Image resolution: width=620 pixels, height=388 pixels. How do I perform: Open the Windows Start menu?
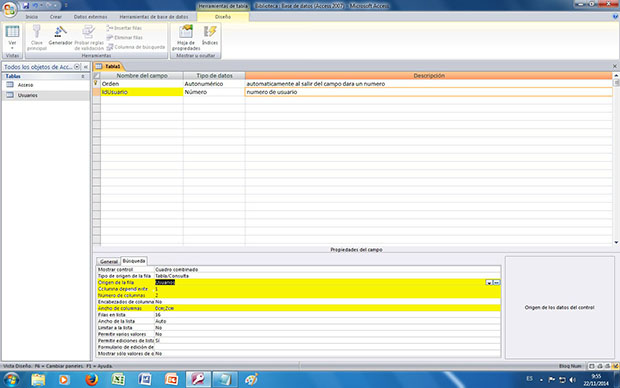pyautogui.click(x=11, y=380)
